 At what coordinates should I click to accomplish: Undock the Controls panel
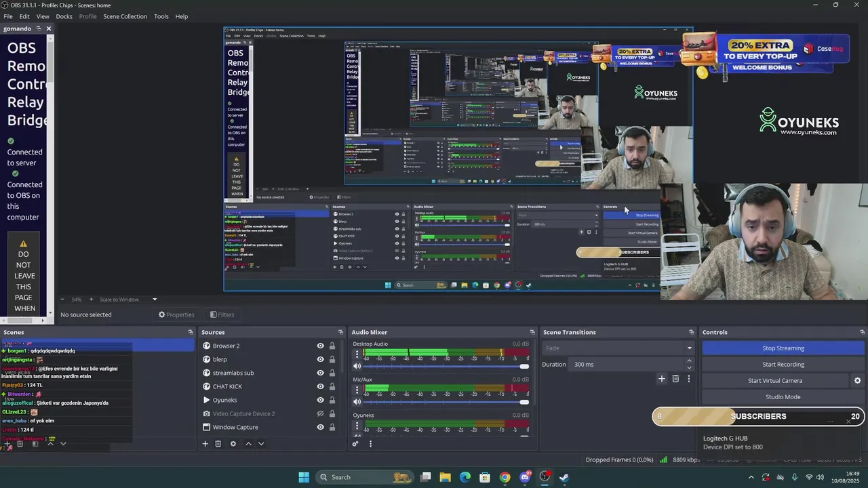click(x=862, y=332)
